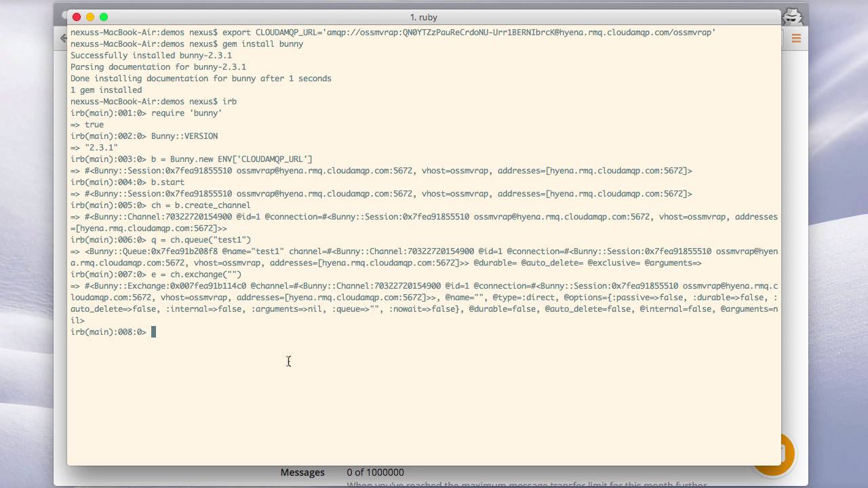Click the "1 gem installed" line
This screenshot has height=488, width=868.
106,90
